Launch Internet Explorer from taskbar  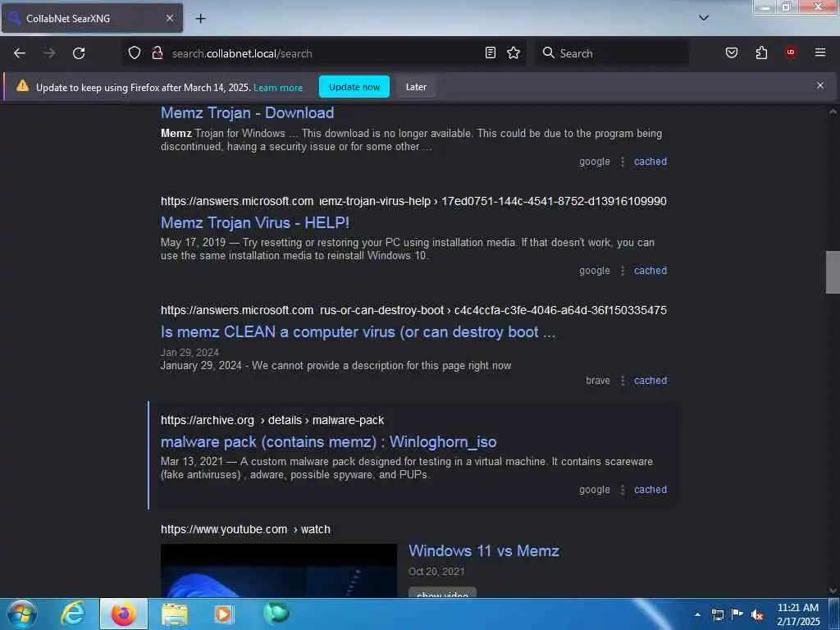73,614
